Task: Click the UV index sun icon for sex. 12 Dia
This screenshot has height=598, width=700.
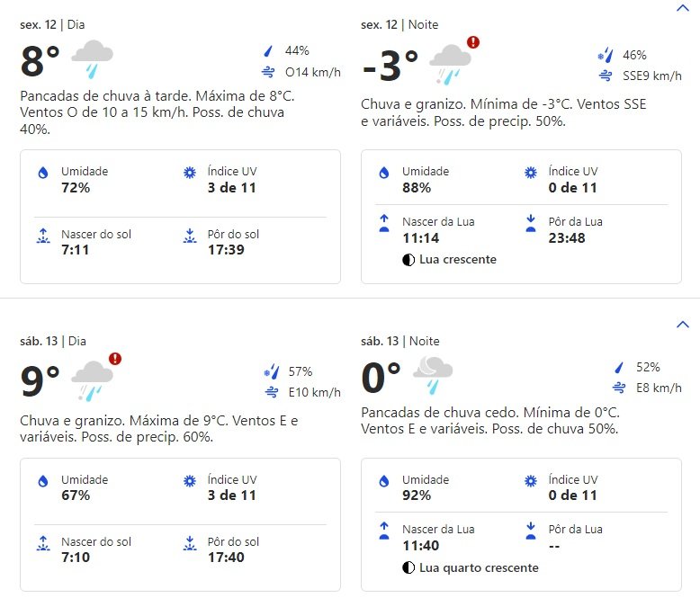Action: pos(190,173)
